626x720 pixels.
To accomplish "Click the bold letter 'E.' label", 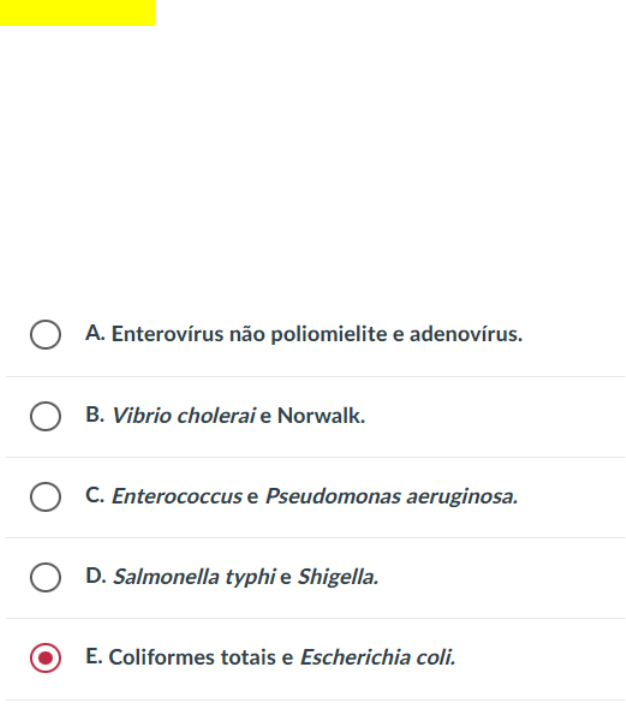I will [95, 658].
